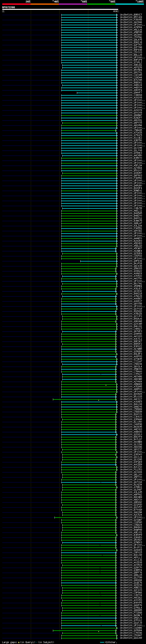Select the UniRef100_C7Z1A7 label
The image size is (146, 644).
[131, 361]
